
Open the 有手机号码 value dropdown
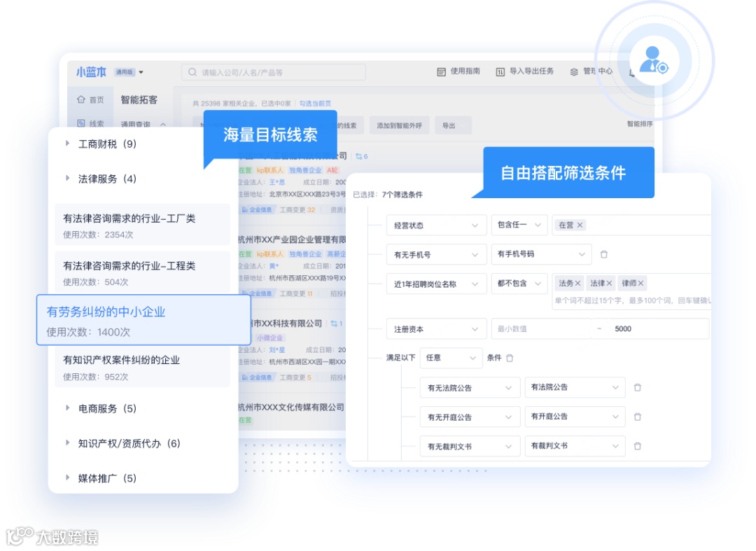click(541, 254)
